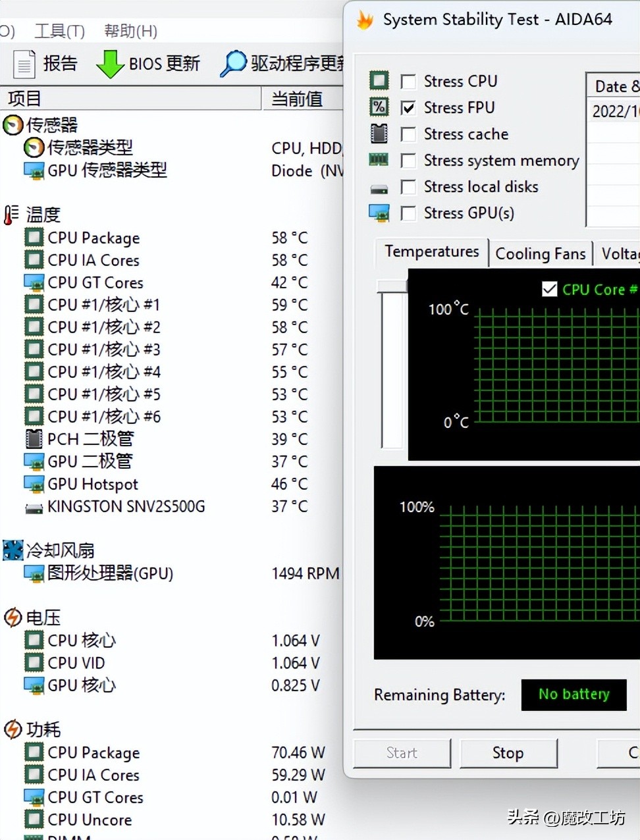Click the CPU Package temperature chip icon

tap(34, 237)
